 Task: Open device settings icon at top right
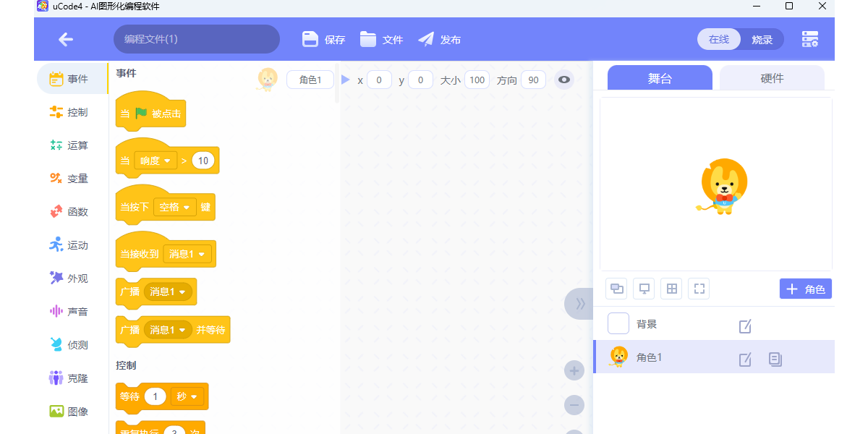pos(810,40)
